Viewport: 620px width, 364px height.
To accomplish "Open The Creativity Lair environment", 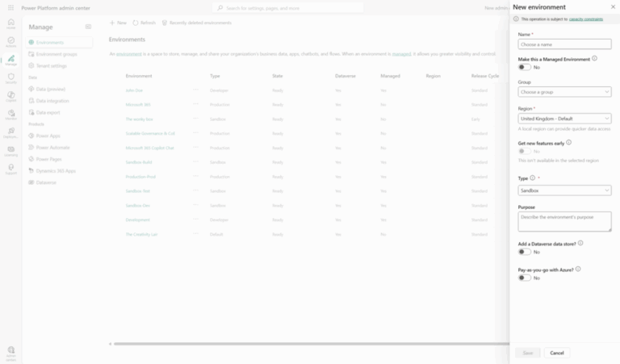I will click(x=141, y=234).
